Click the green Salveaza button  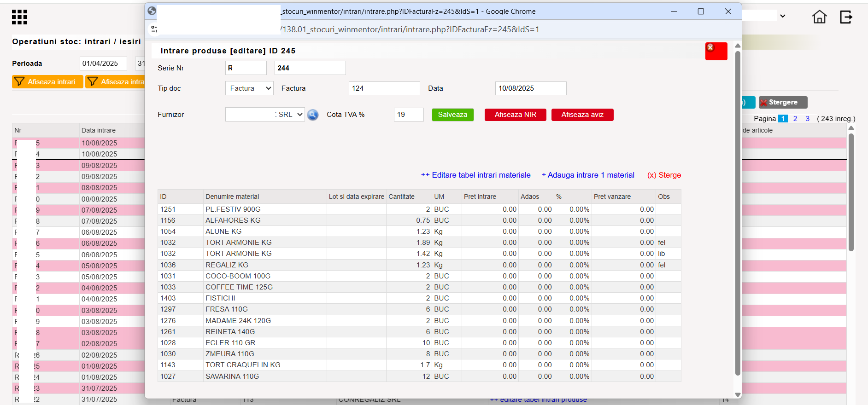(x=452, y=115)
